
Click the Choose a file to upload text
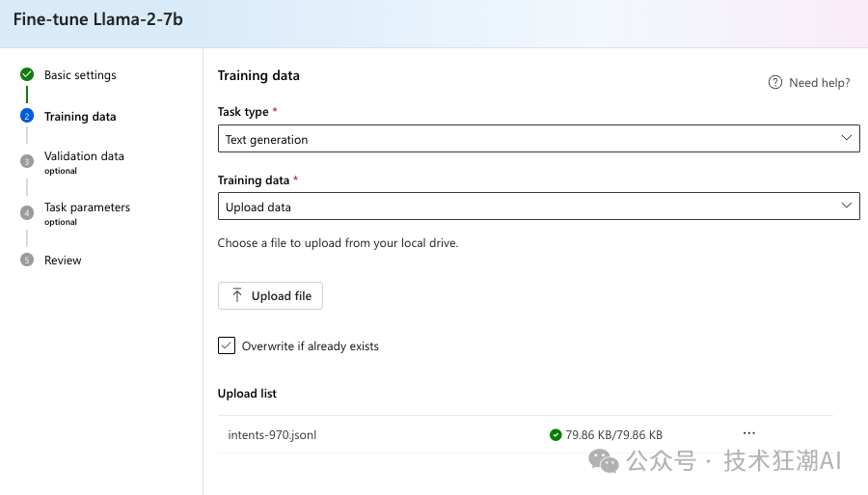click(x=338, y=242)
